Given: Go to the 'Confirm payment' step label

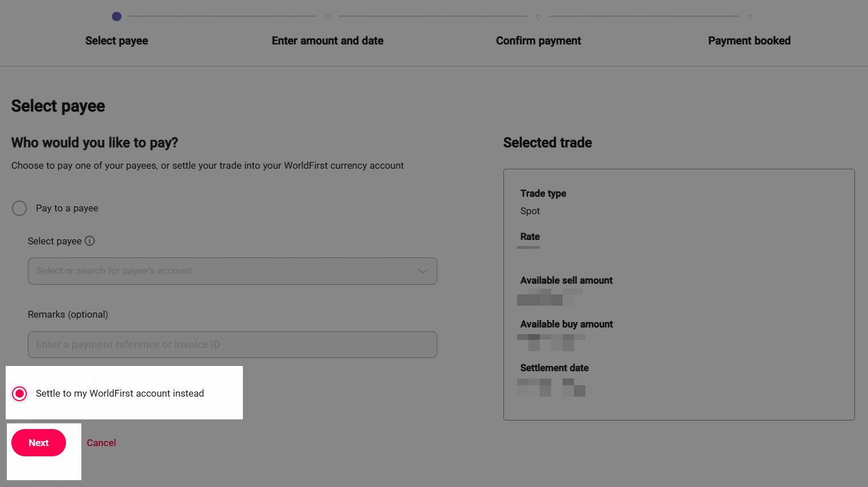Looking at the screenshot, I should 538,41.
